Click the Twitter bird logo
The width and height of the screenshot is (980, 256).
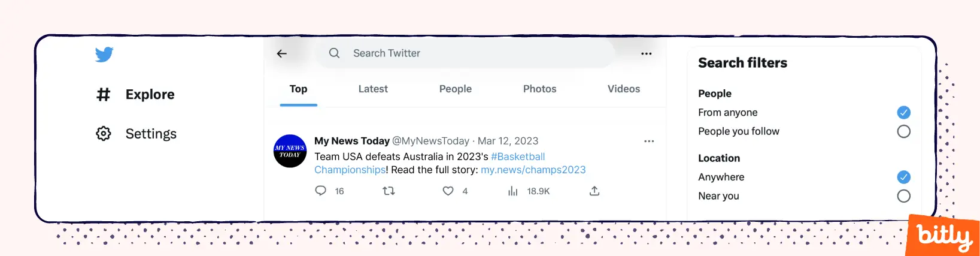pos(104,55)
